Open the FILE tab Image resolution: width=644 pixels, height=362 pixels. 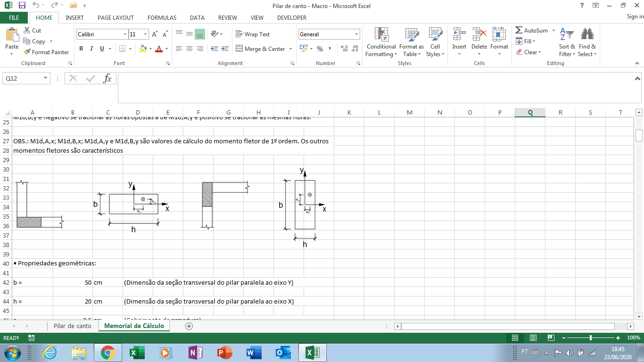point(14,17)
